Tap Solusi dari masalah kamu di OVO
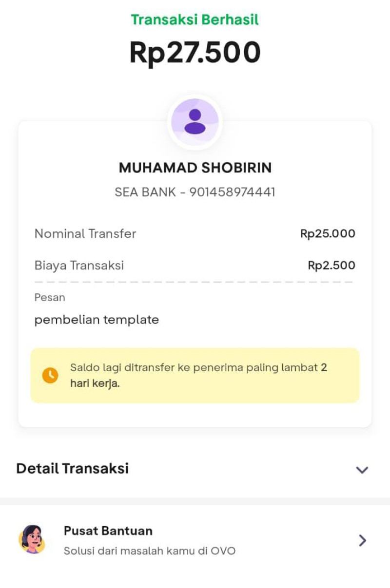 click(150, 551)
